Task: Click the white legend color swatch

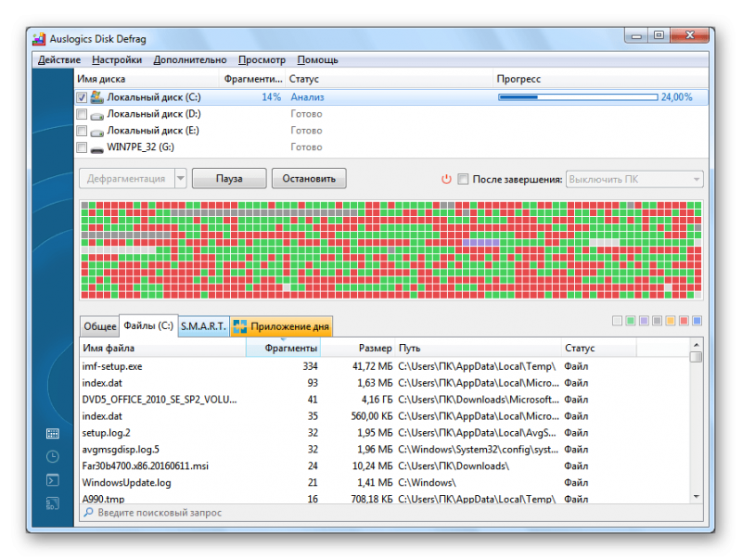Action: point(617,321)
